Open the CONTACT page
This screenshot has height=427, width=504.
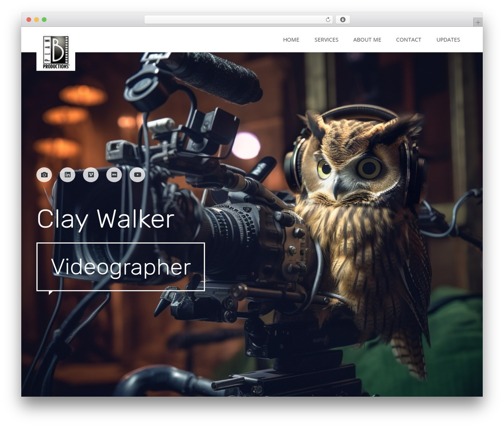409,40
